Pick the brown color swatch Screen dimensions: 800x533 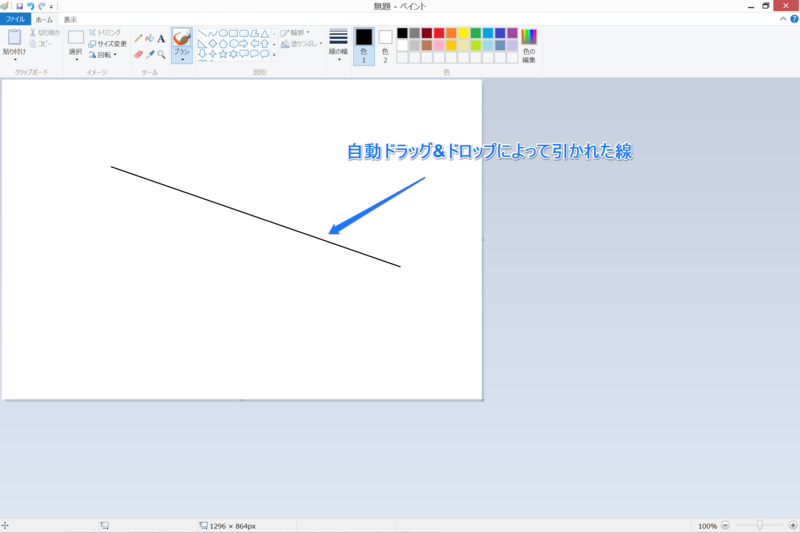(x=427, y=45)
